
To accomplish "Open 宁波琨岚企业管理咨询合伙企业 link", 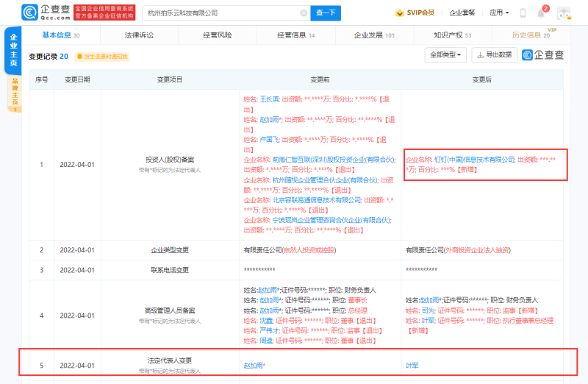I will coord(331,221).
